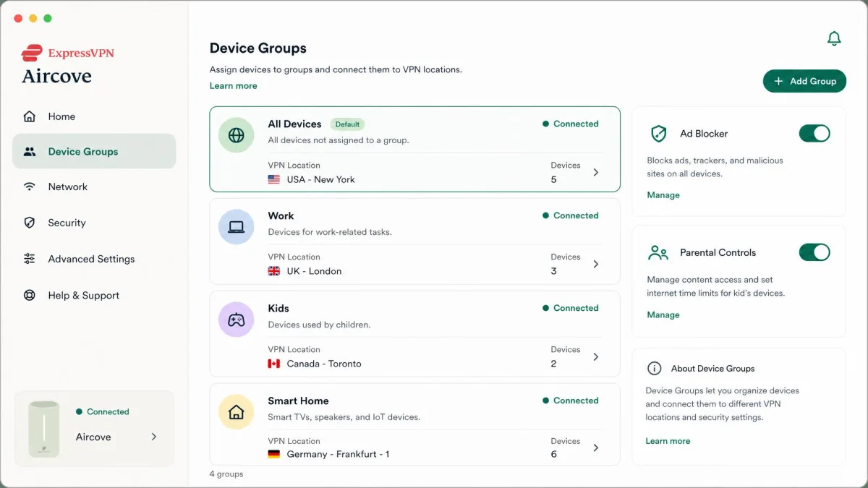Click the Smart Home group title
Image resolution: width=868 pixels, height=488 pixels.
coord(298,401)
